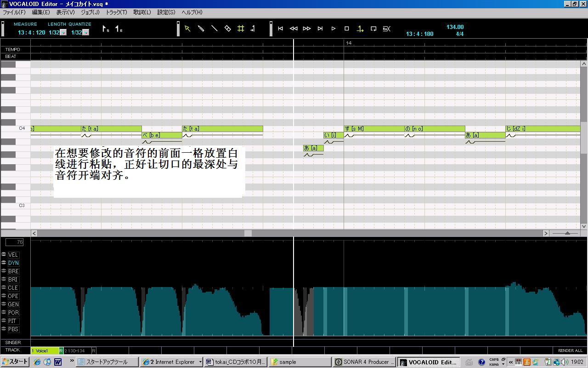Toggle the DYN eye visibility icon
588x368 pixels.
(x=4, y=263)
